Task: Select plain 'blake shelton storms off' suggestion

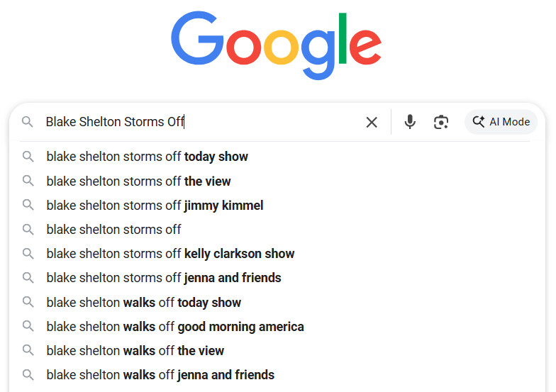Action: pos(113,230)
